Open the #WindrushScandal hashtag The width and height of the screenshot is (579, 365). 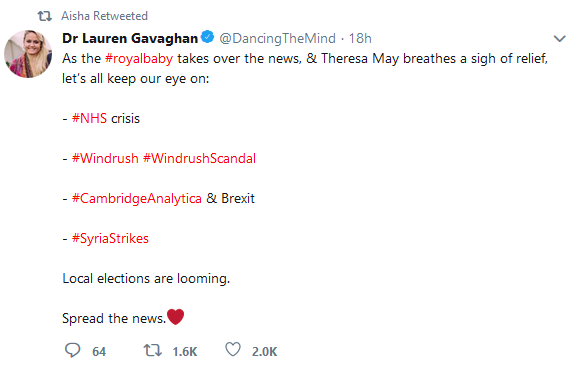click(x=199, y=158)
